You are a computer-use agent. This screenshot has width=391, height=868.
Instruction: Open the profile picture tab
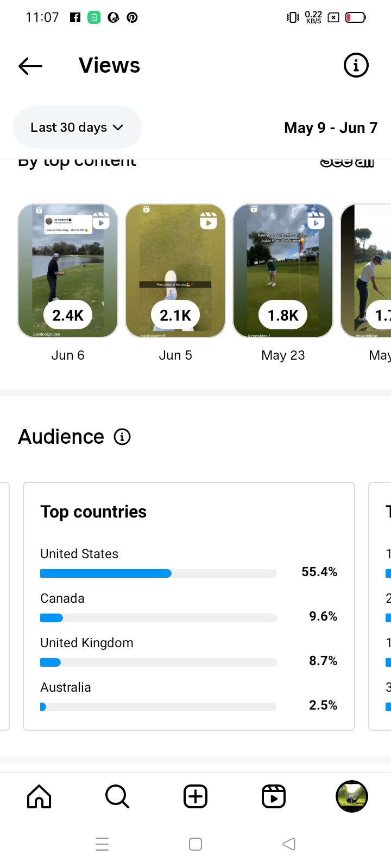tap(352, 796)
